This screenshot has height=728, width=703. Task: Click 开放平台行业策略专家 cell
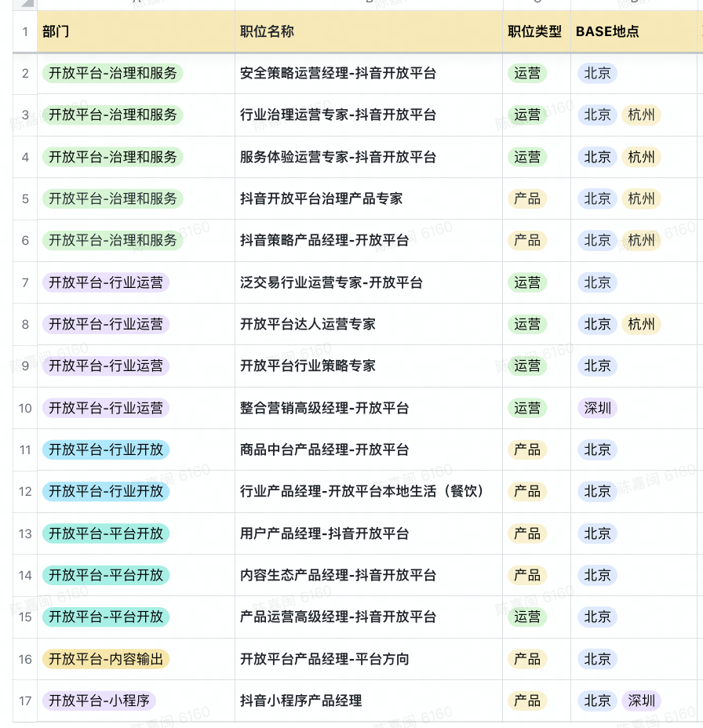pos(369,366)
